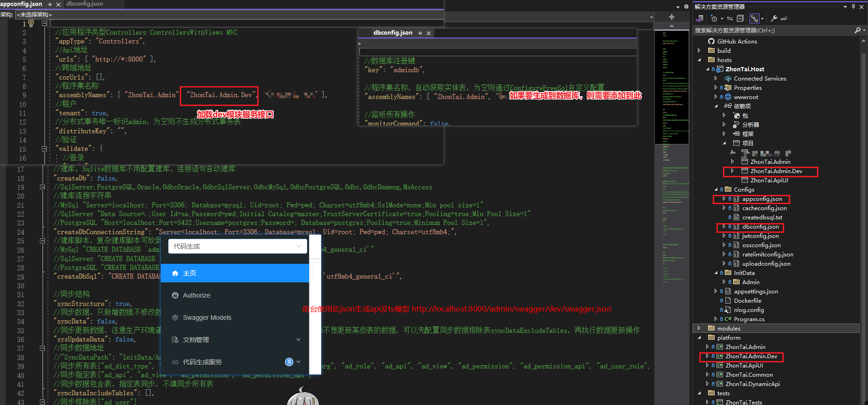Switch to the dbconfig.json tab
The height and width of the screenshot is (405, 868).
[85, 4]
